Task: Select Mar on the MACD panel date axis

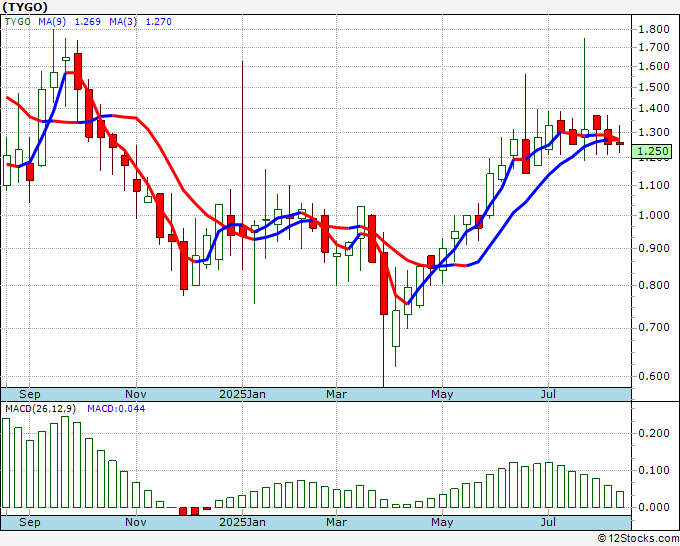Action: tap(337, 522)
